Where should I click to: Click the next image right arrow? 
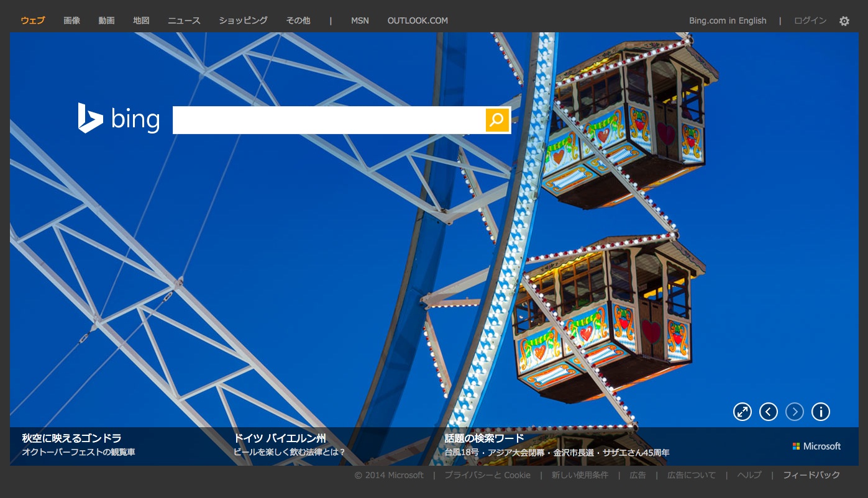(795, 412)
